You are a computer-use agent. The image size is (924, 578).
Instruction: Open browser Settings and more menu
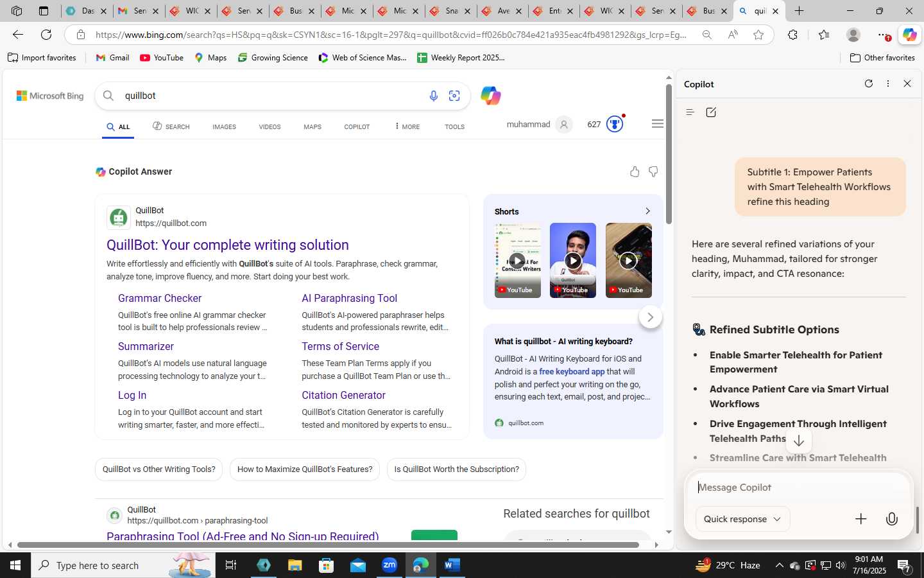tap(884, 35)
